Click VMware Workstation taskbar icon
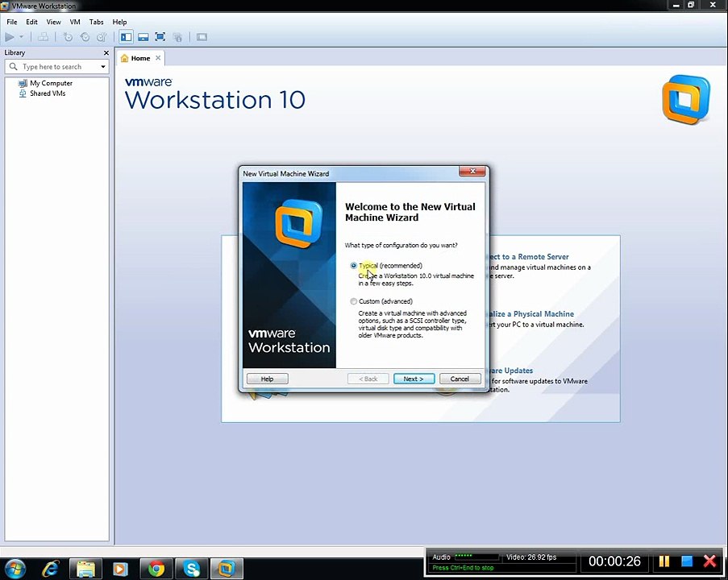 tap(227, 569)
